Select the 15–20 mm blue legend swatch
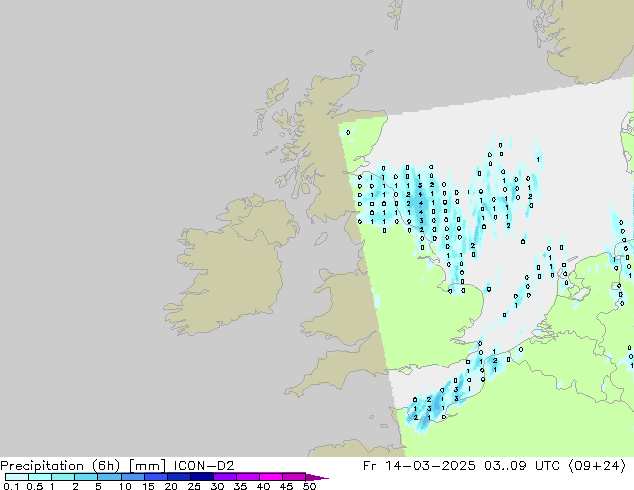 pos(156,477)
